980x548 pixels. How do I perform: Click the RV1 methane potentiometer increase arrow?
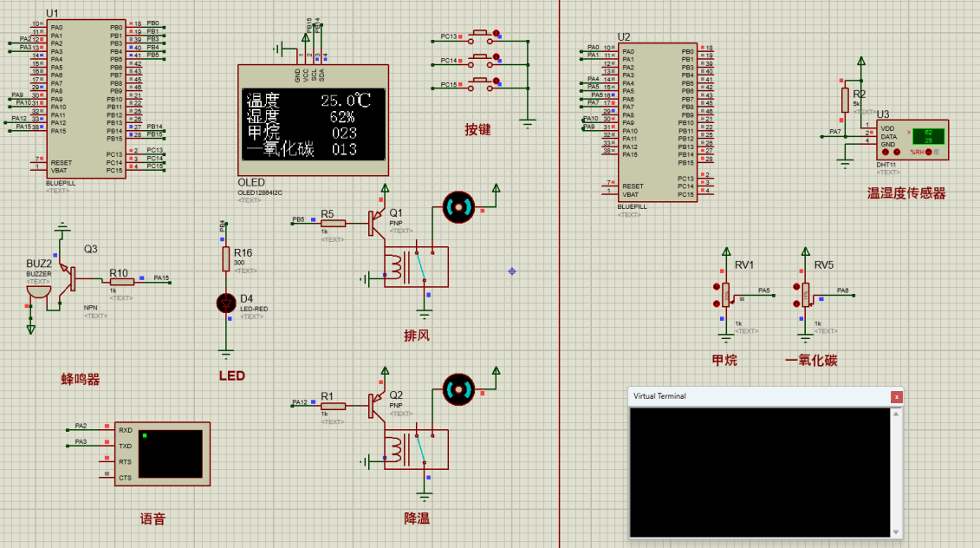[716, 287]
